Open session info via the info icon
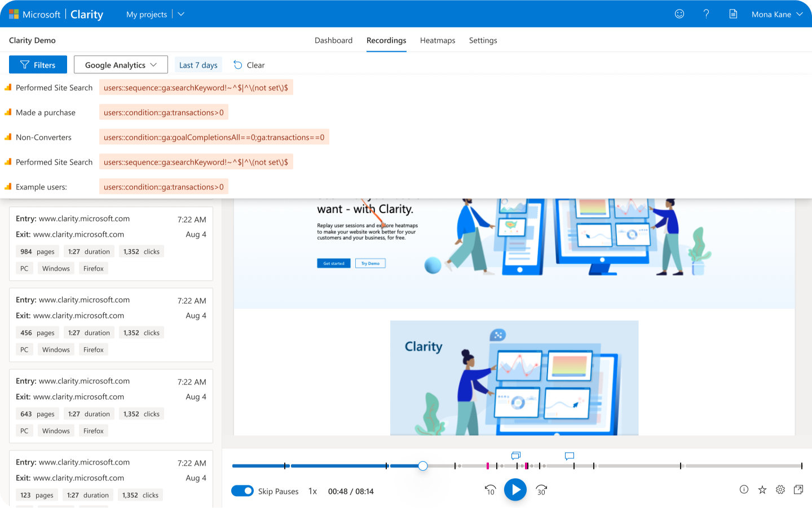Viewport: 812px width, 508px height. (743, 490)
